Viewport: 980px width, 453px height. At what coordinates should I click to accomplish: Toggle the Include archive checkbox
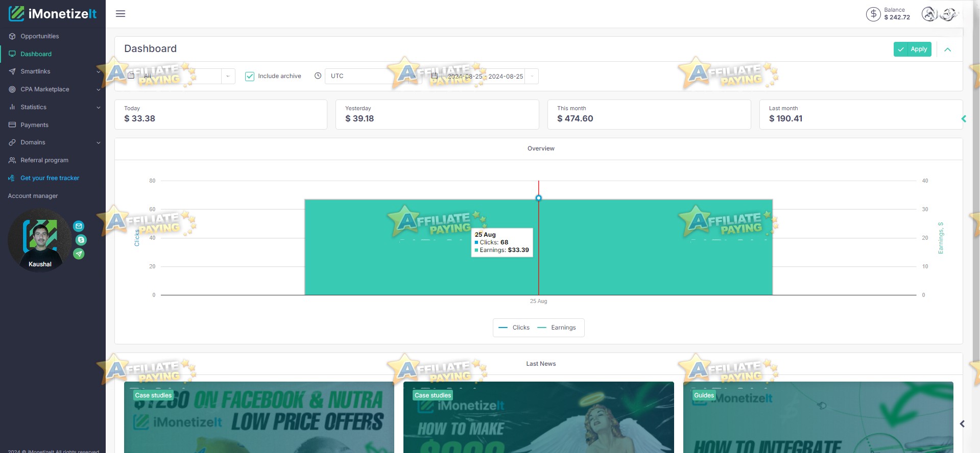(x=250, y=77)
